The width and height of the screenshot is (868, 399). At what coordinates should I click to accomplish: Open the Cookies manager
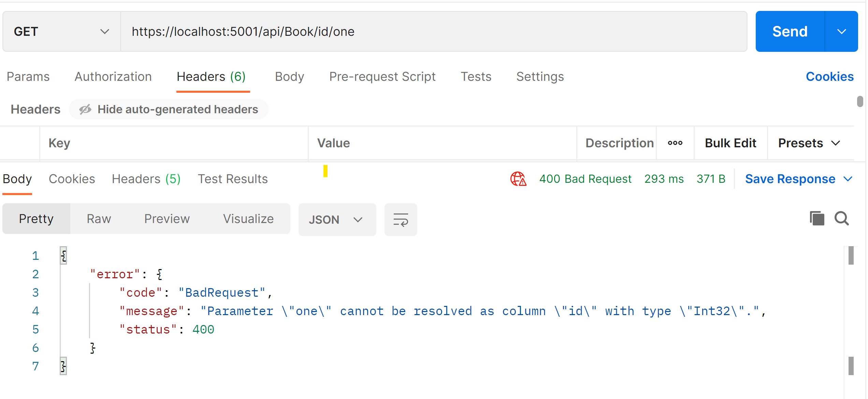[830, 76]
